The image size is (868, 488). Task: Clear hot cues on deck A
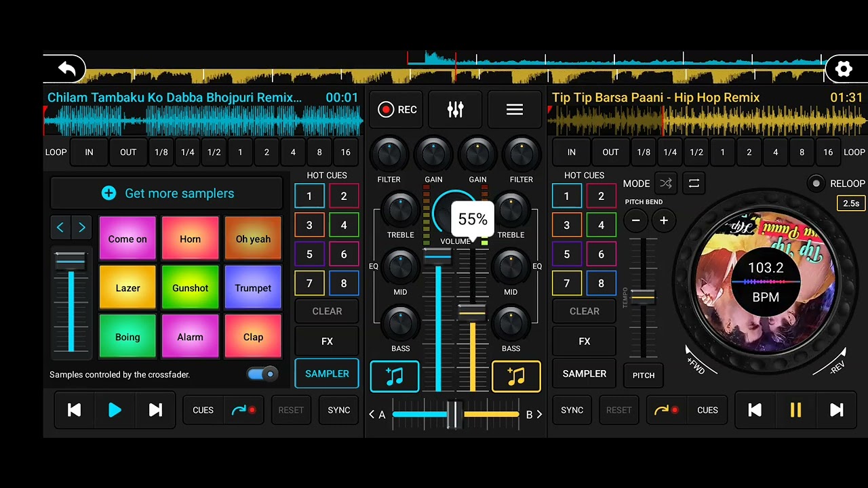coord(327,311)
